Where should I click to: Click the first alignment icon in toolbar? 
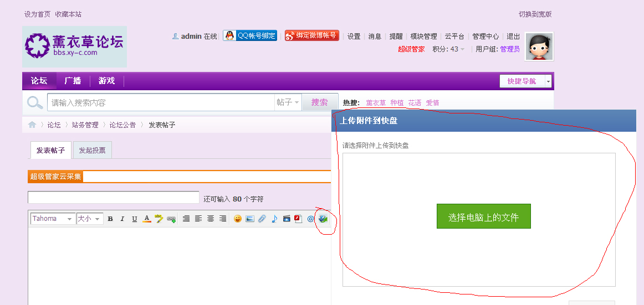tap(186, 219)
